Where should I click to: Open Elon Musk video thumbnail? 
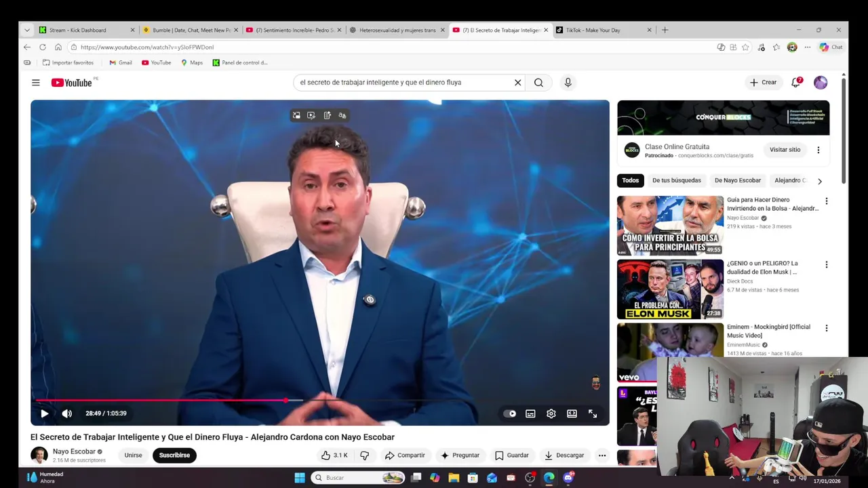[670, 289]
